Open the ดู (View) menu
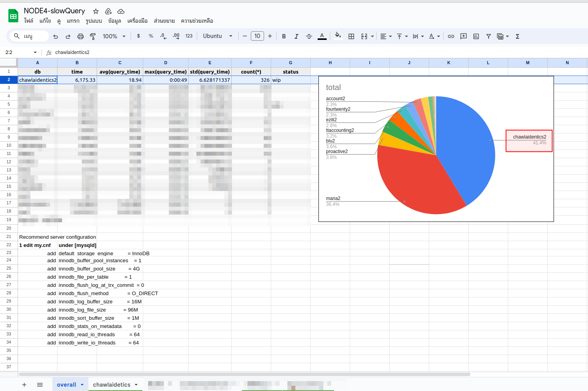The image size is (588, 391). click(x=59, y=21)
